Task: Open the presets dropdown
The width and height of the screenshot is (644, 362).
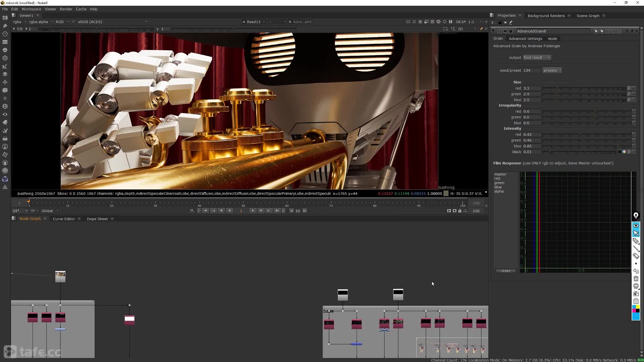Action: tap(552, 70)
